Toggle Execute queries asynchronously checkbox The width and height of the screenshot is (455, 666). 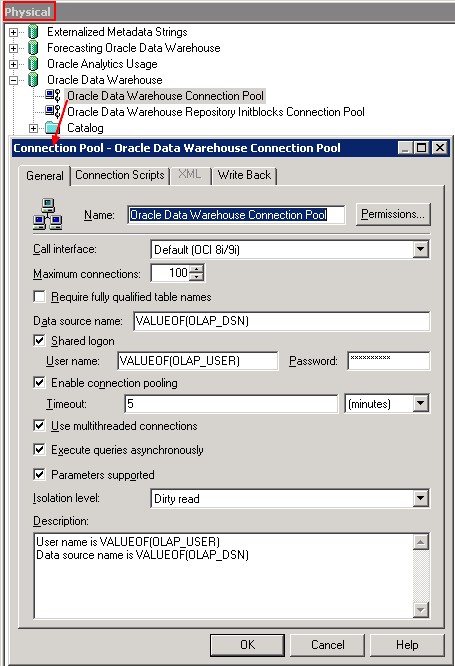(x=39, y=449)
